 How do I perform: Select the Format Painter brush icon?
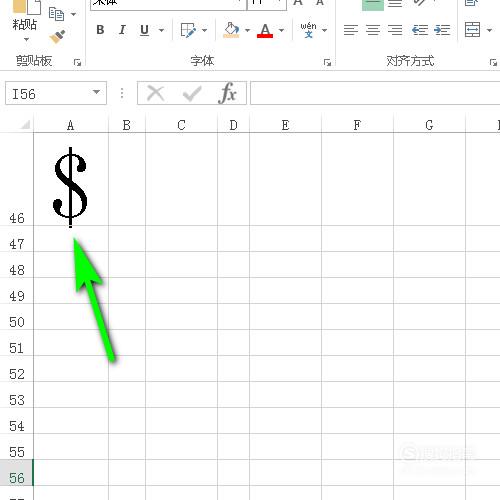57,37
